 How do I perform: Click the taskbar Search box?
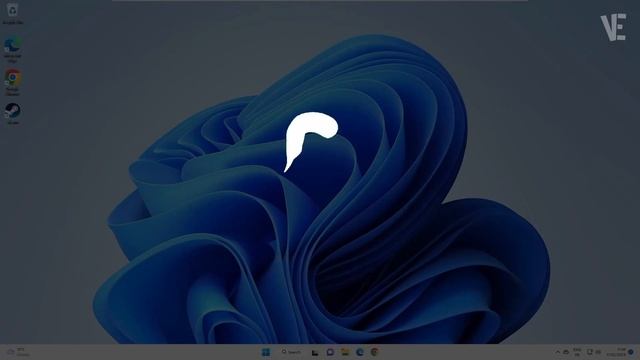pyautogui.click(x=291, y=352)
